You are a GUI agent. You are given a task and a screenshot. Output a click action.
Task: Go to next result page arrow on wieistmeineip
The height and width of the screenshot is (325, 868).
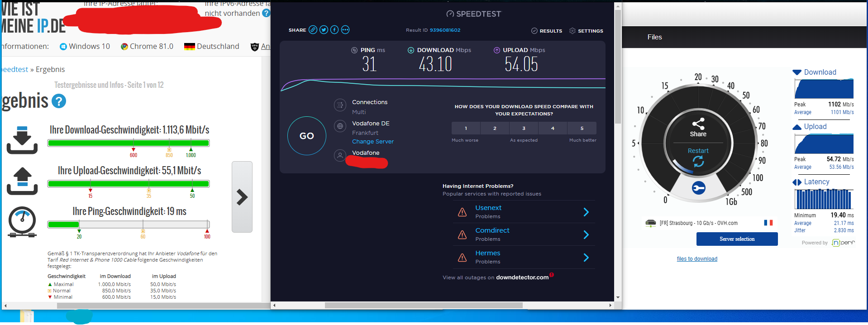242,197
